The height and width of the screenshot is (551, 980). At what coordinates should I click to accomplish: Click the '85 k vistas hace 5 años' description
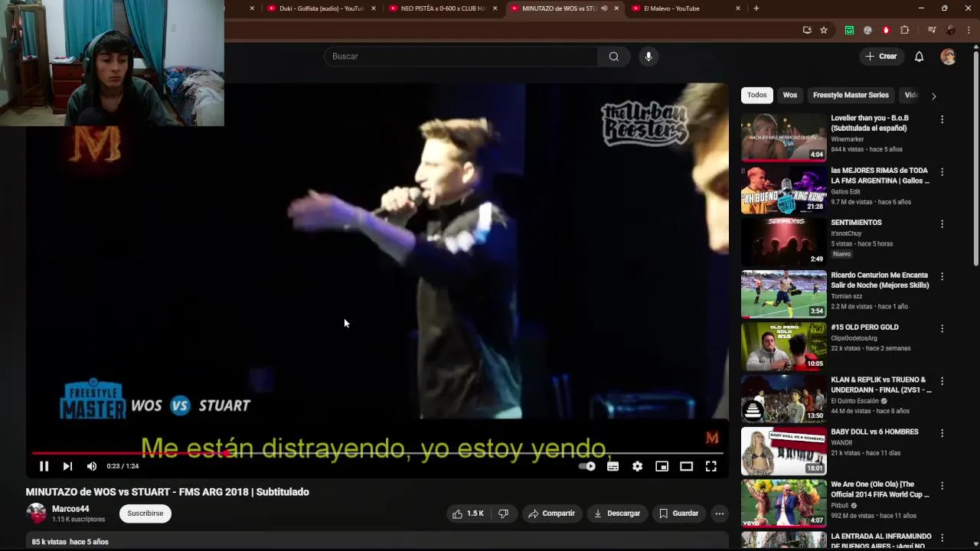click(x=70, y=542)
